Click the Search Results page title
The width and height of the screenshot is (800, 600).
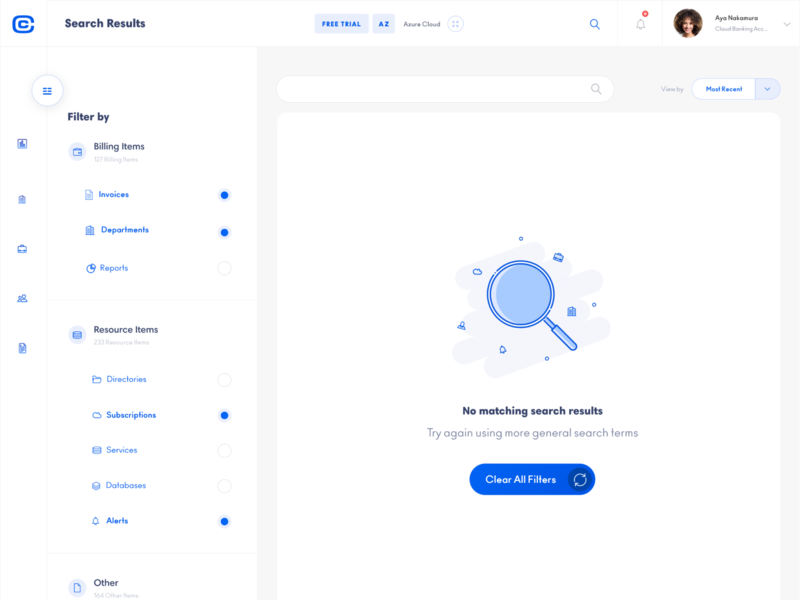point(105,23)
